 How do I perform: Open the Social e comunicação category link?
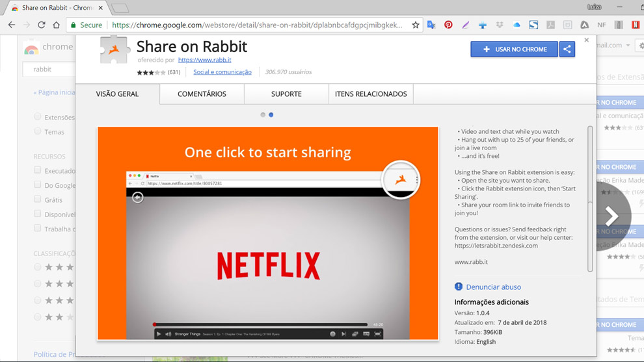click(x=222, y=72)
